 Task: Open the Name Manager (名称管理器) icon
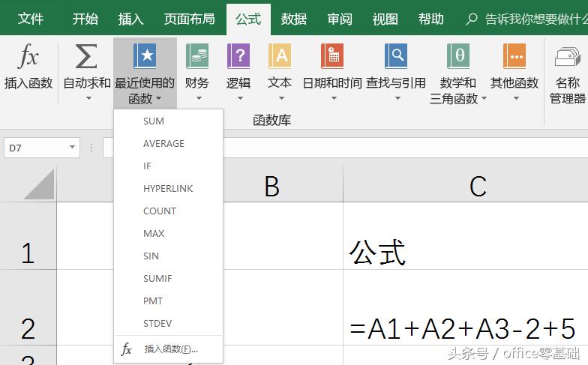click(568, 57)
